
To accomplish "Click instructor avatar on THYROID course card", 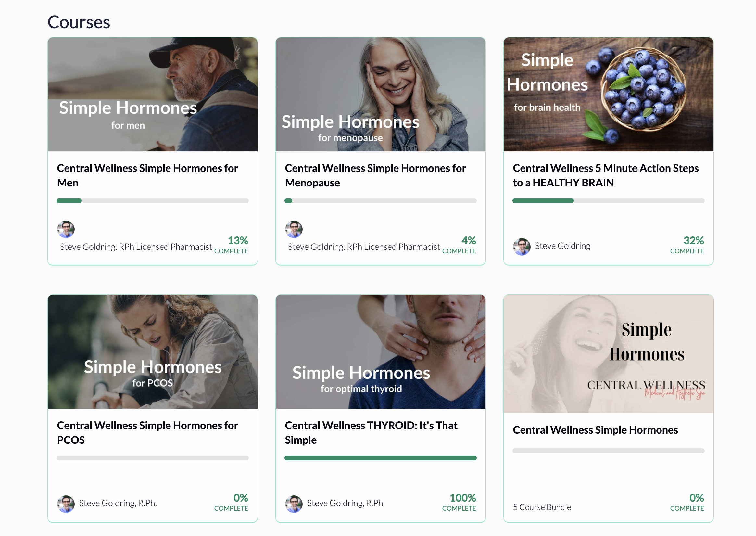I will click(x=294, y=504).
